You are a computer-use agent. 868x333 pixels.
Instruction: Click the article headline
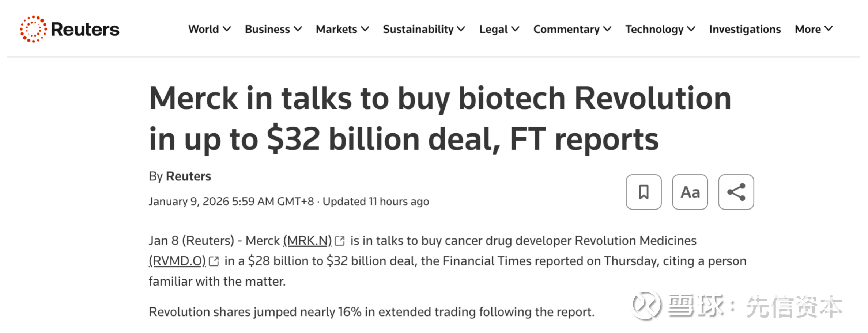coord(440,119)
